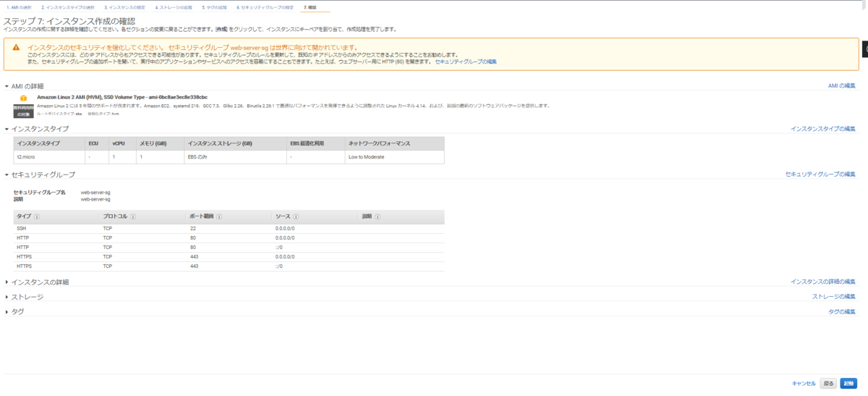Viewport: 868px width, 396px height.
Task: Collapse the セキュリティグループ section
Action: [x=7, y=174]
